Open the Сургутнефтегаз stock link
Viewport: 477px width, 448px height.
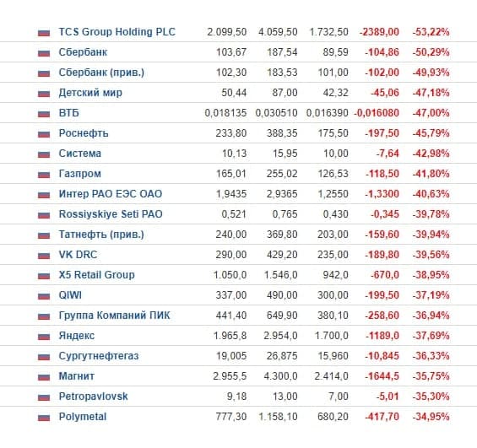click(99, 356)
